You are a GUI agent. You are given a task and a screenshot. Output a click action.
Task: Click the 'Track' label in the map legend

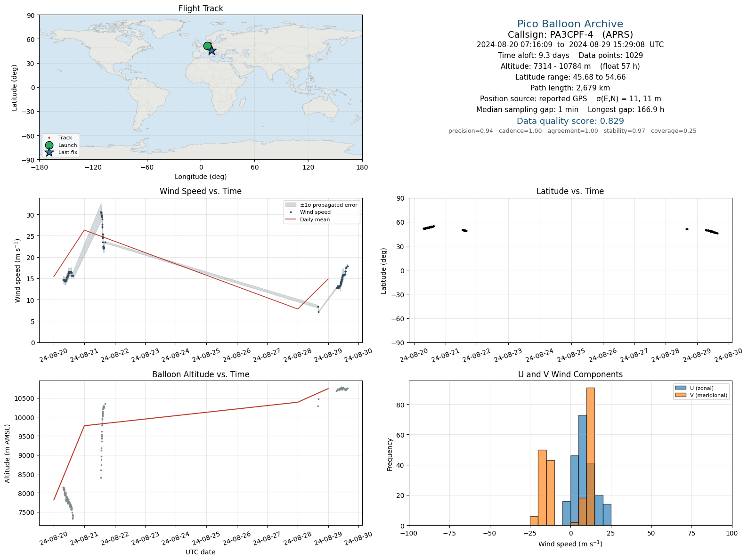pos(65,138)
